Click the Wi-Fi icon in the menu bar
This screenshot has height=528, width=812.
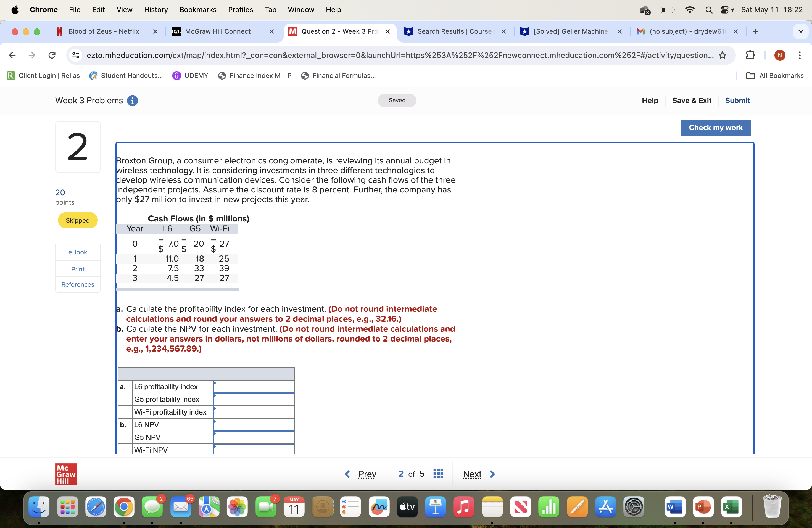[690, 10]
